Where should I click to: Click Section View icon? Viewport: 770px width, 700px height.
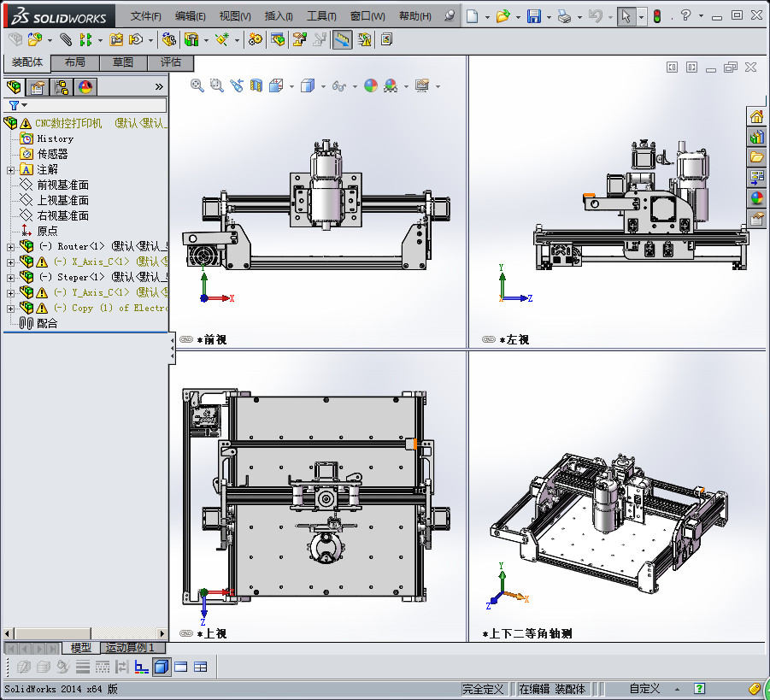[x=256, y=85]
